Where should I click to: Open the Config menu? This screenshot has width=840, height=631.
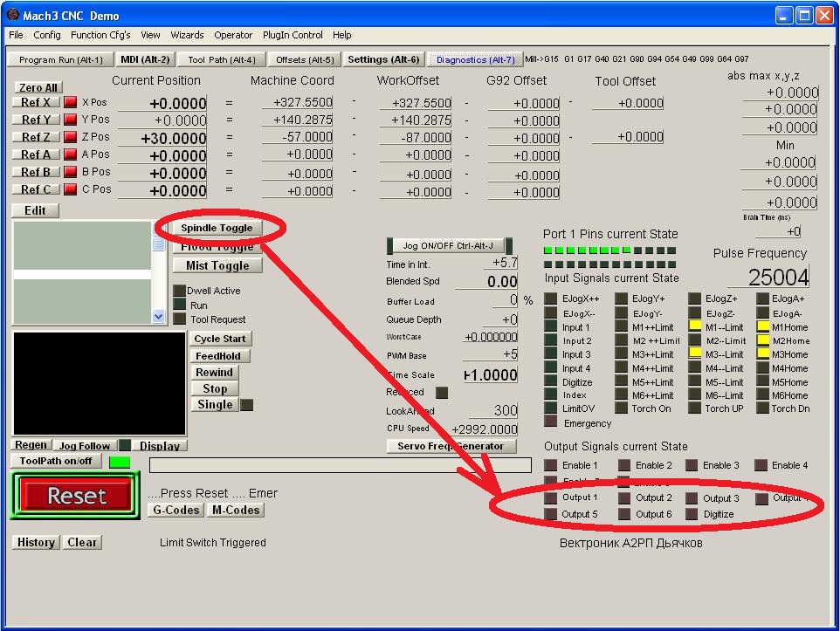pyautogui.click(x=46, y=35)
